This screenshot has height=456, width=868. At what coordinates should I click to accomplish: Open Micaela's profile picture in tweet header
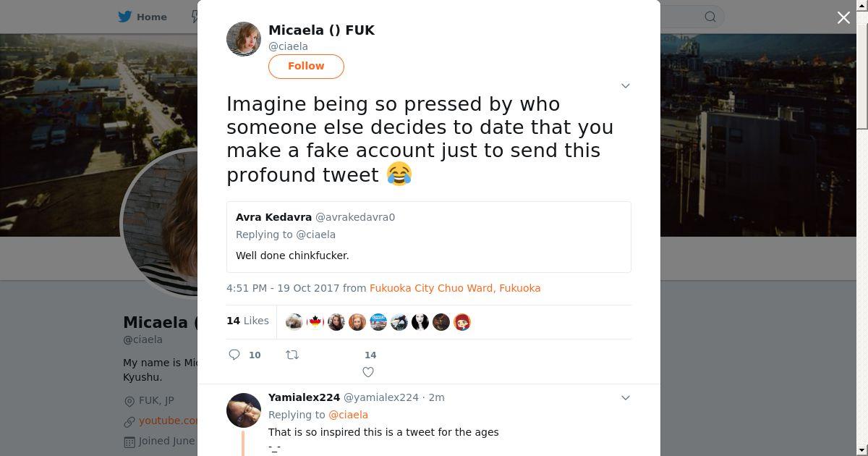[244, 39]
